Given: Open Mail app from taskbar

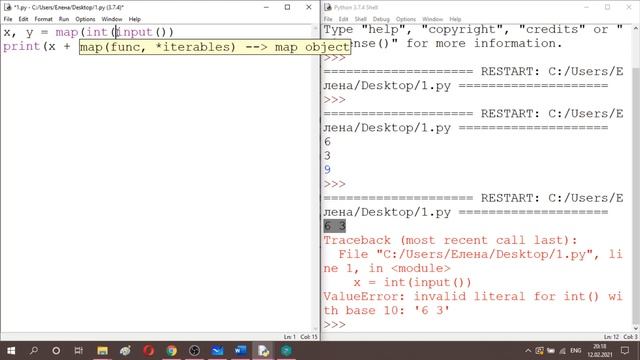Looking at the screenshot, I should coord(217,351).
